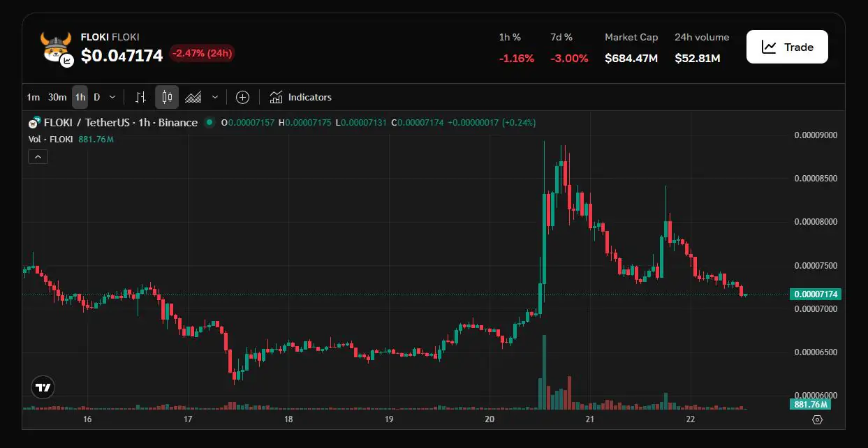Click the Compare or add symbol plus icon
Viewport: 868px width, 448px height.
(x=242, y=97)
